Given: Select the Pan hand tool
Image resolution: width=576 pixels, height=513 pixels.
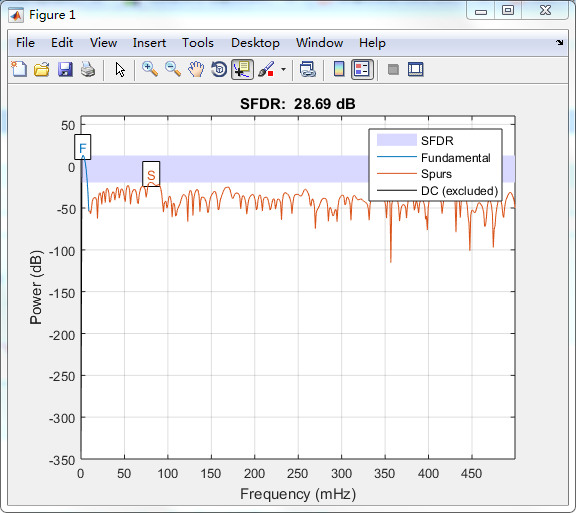Looking at the screenshot, I should point(196,69).
